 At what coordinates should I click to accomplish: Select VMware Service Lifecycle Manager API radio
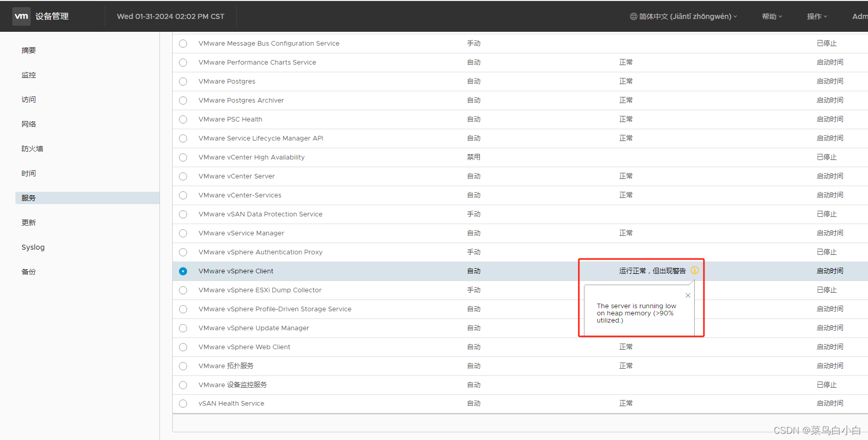[183, 138]
